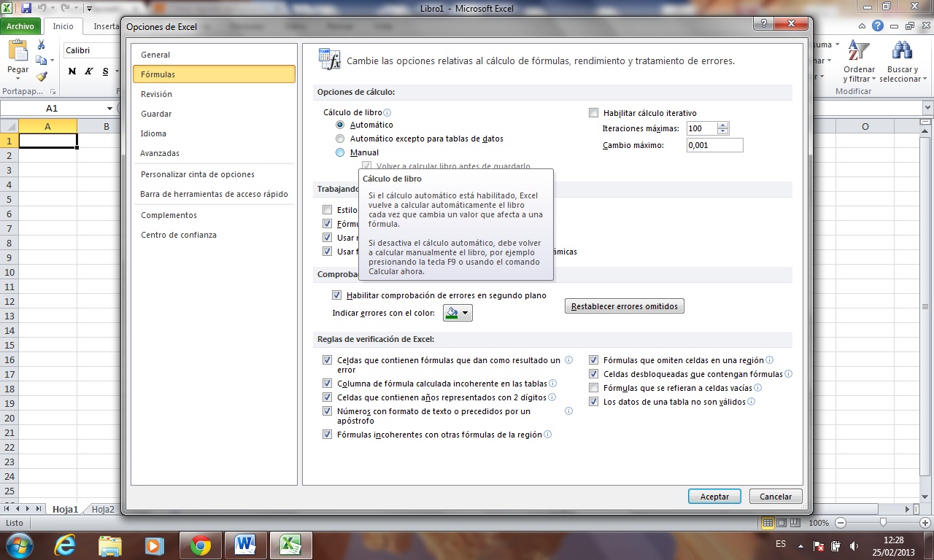Image resolution: width=934 pixels, height=560 pixels.
Task: Expand the Pegar paste options arrow
Action: (x=18, y=80)
